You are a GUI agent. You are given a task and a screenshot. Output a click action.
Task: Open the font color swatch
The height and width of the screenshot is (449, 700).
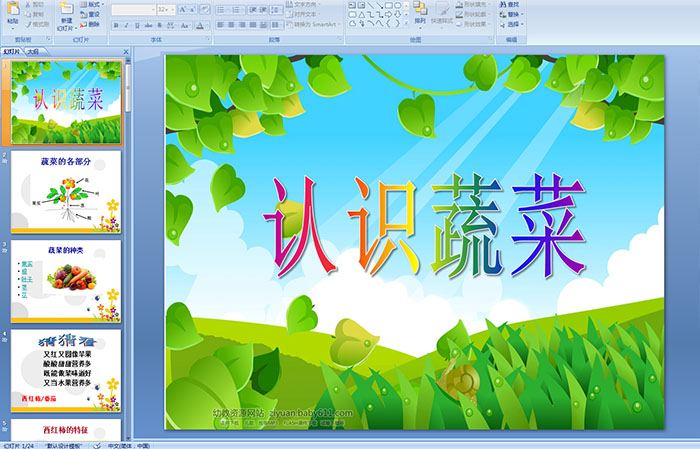200,25
